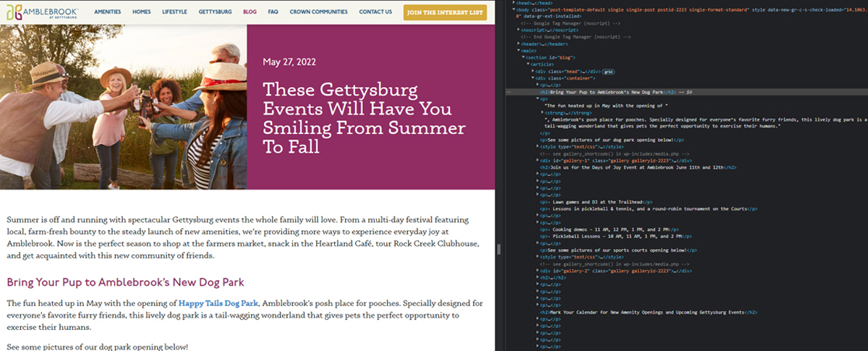Select the Blog nav link
Screen dimensions: 868x351
point(250,12)
